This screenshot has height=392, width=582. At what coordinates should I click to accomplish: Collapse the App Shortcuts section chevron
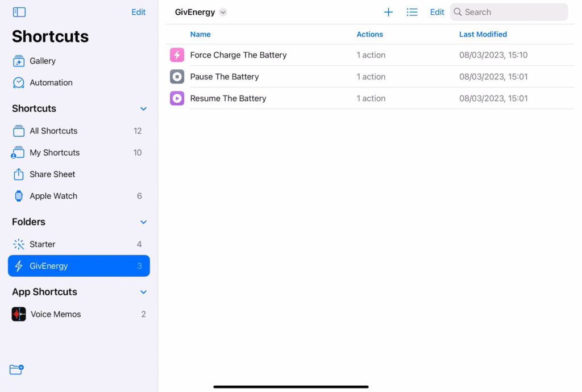click(143, 292)
